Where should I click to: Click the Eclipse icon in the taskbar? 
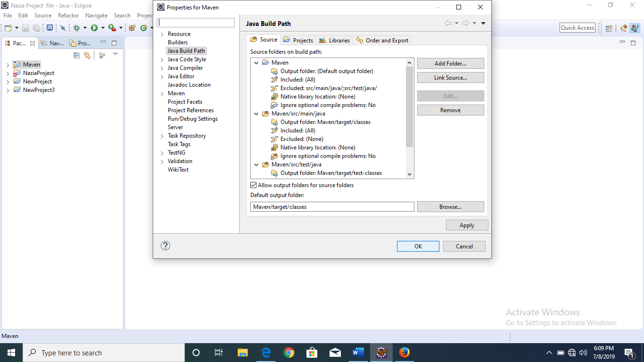(381, 353)
